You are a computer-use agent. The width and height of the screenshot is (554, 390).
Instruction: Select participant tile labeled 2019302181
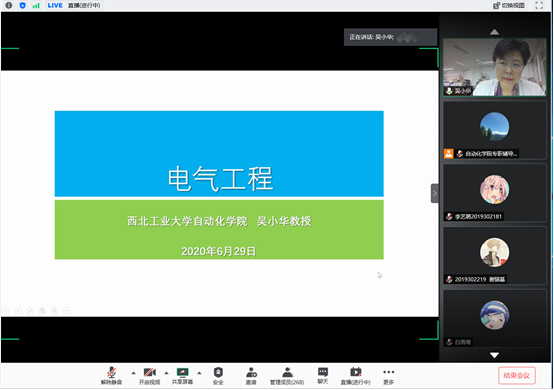(x=495, y=193)
